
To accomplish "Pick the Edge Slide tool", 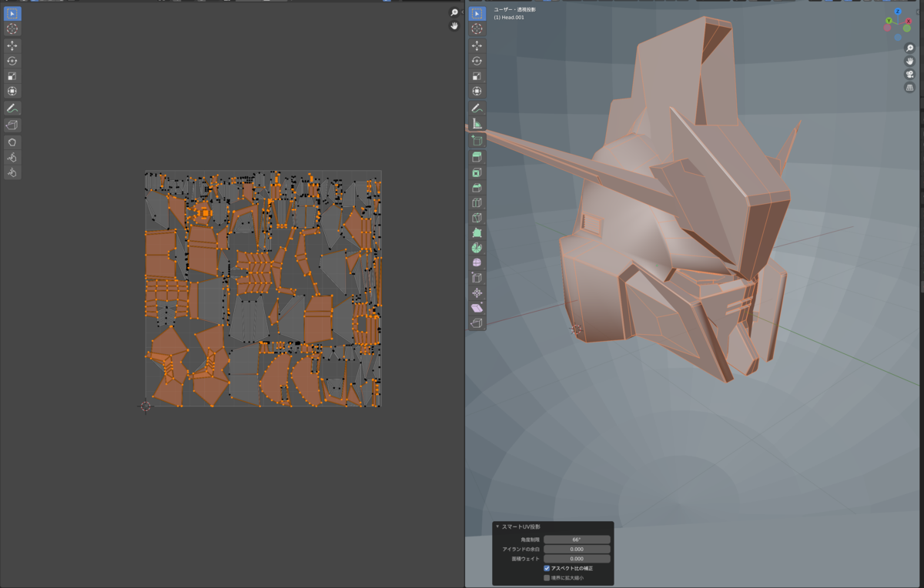I will point(477,278).
